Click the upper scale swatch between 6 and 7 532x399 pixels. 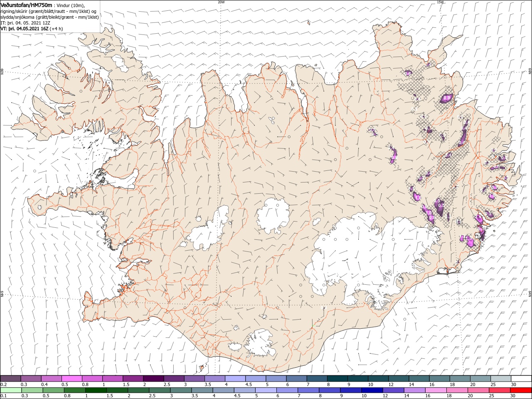pos(296,378)
